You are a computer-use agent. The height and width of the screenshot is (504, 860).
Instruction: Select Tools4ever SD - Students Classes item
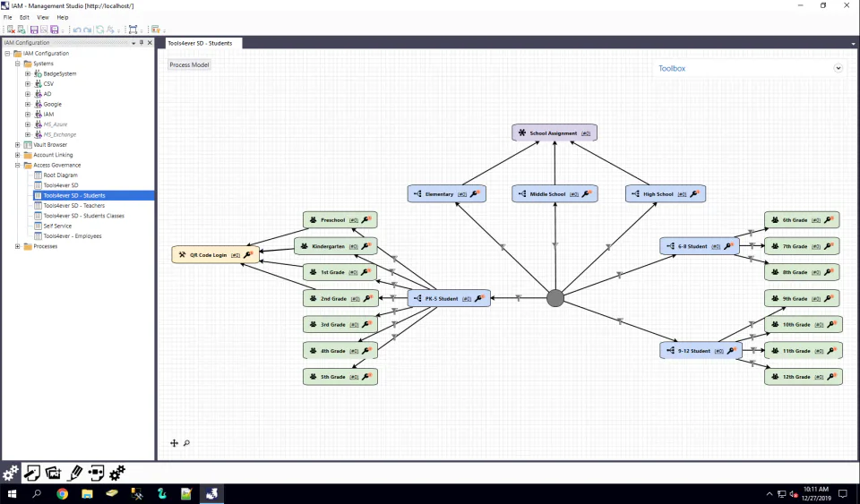coord(84,216)
